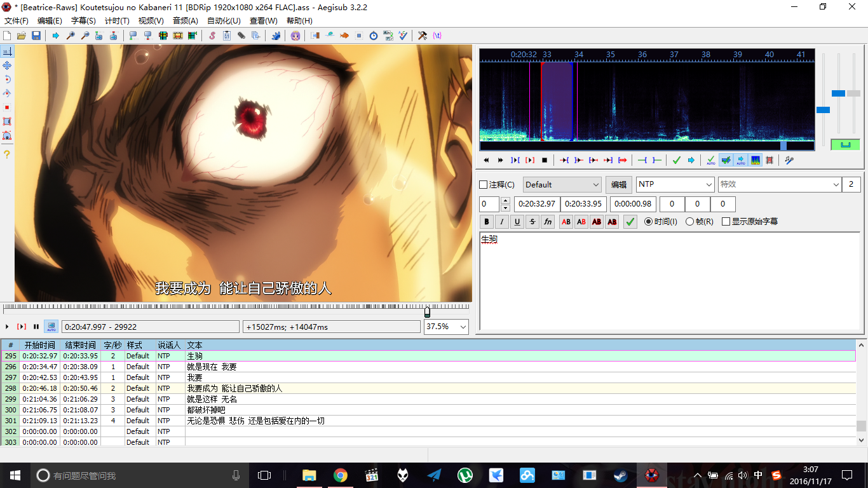This screenshot has width=868, height=488.
Task: Open the 字幕(S) menu
Action: click(x=83, y=21)
